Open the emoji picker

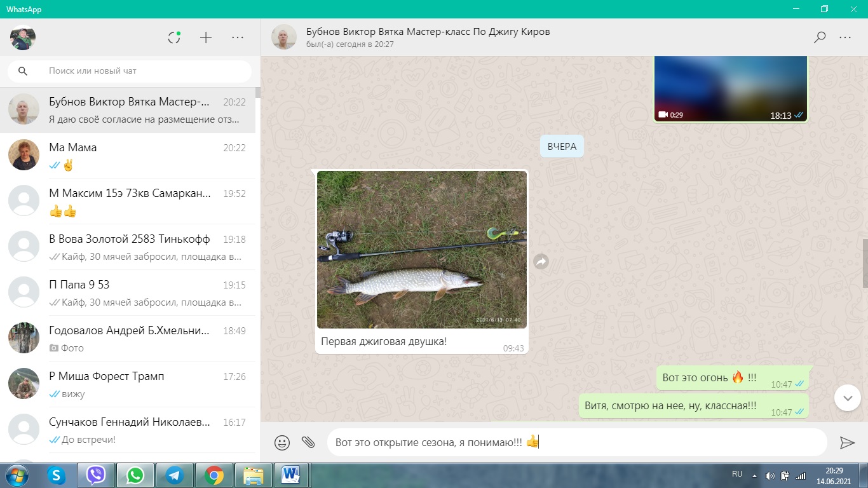point(282,442)
